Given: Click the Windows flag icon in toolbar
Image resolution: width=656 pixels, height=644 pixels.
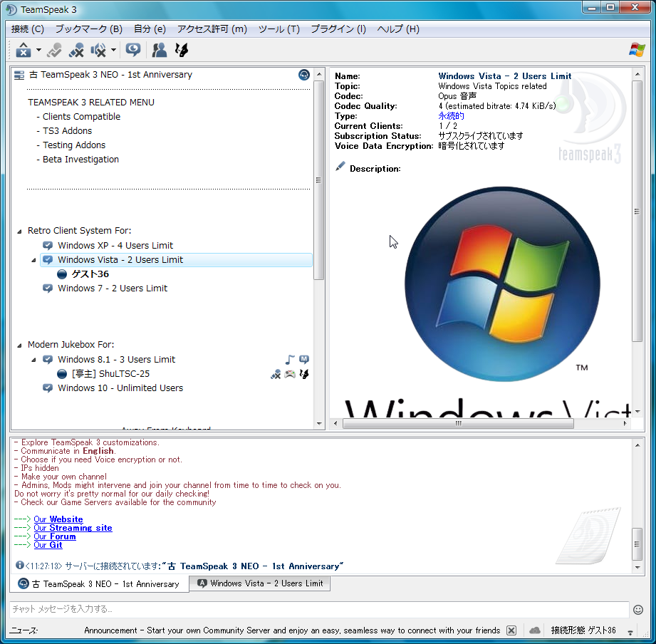Looking at the screenshot, I should (x=637, y=50).
